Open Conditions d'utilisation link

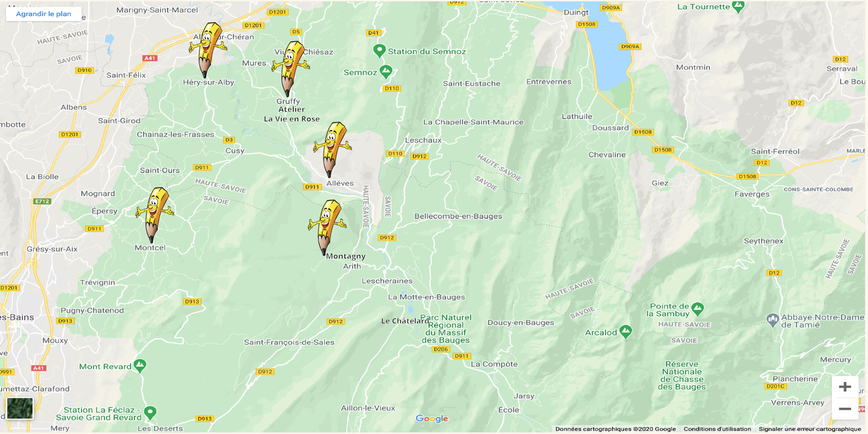717,429
